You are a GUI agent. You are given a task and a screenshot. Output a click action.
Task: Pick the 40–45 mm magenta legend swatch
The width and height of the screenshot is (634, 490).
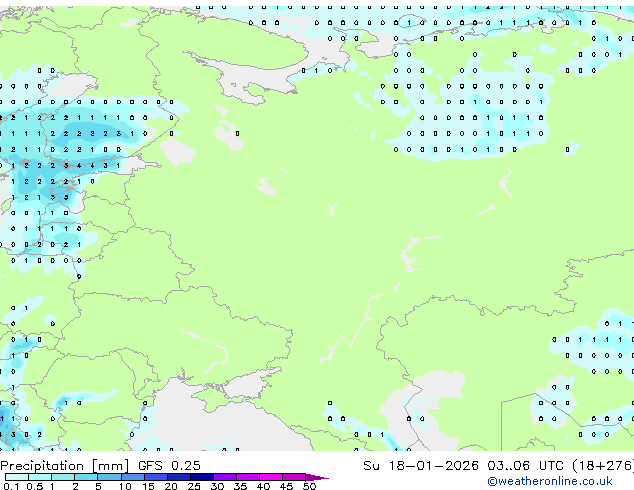271,477
